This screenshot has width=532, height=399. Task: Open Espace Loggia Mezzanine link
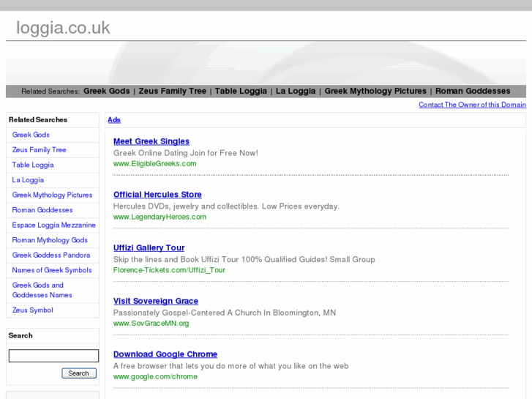click(54, 225)
